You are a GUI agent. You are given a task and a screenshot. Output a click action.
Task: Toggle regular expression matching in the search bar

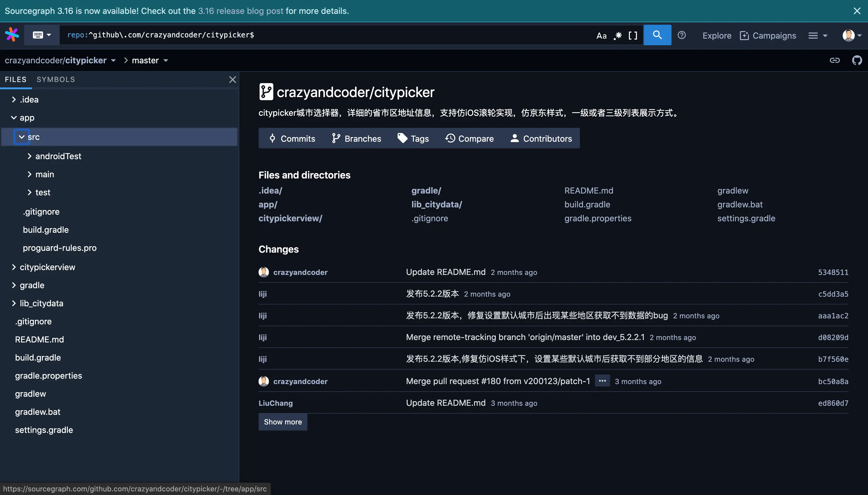pyautogui.click(x=618, y=35)
